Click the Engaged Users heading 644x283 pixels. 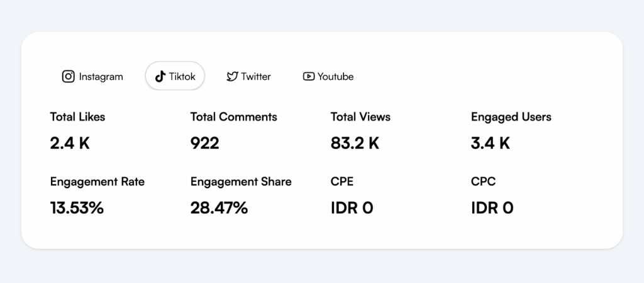coord(511,117)
